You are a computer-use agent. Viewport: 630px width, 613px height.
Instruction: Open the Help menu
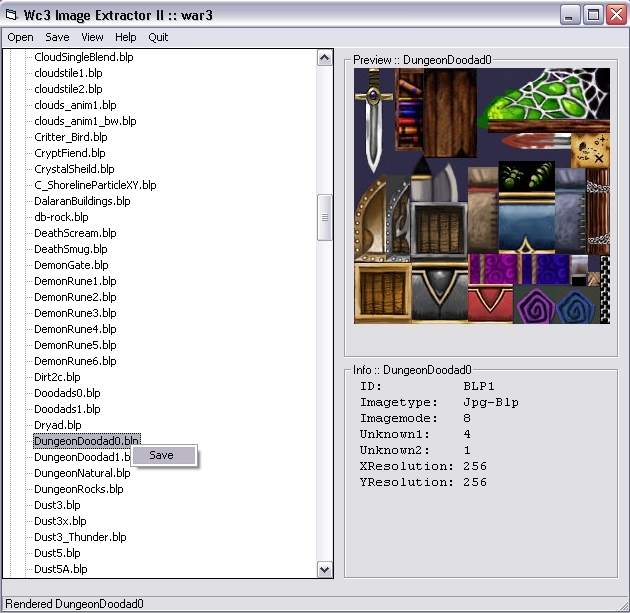[x=125, y=37]
